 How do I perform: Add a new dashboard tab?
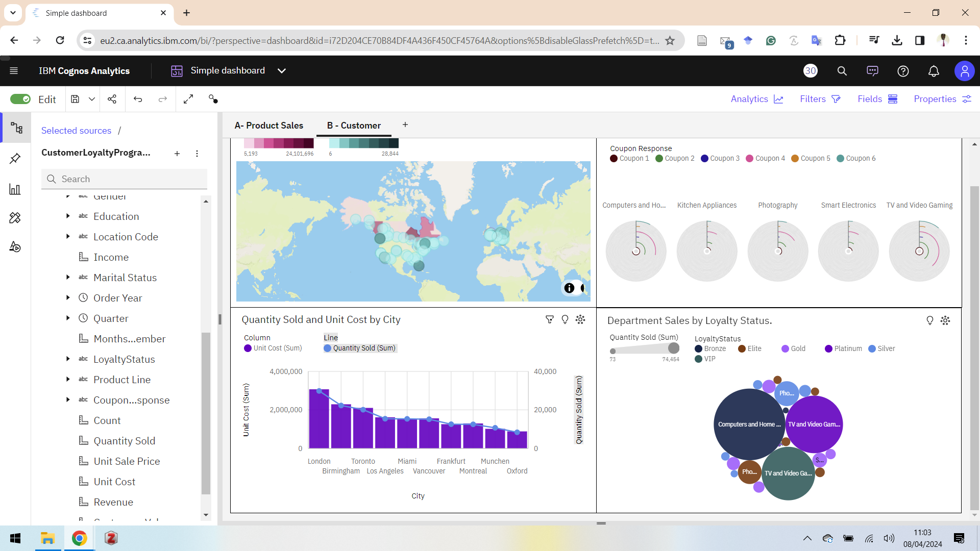point(405,125)
